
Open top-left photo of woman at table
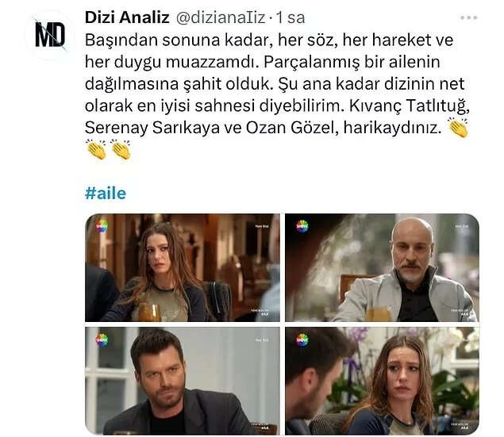click(183, 267)
